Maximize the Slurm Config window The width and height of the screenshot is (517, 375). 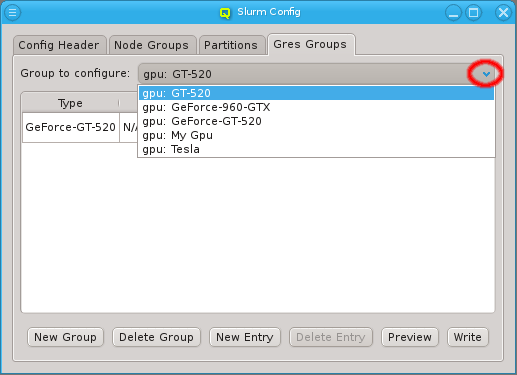point(473,13)
